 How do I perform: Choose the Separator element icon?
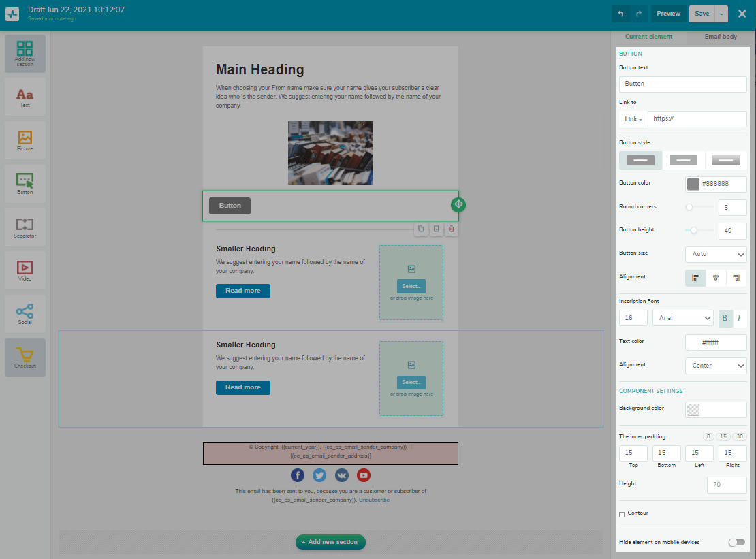tap(25, 227)
